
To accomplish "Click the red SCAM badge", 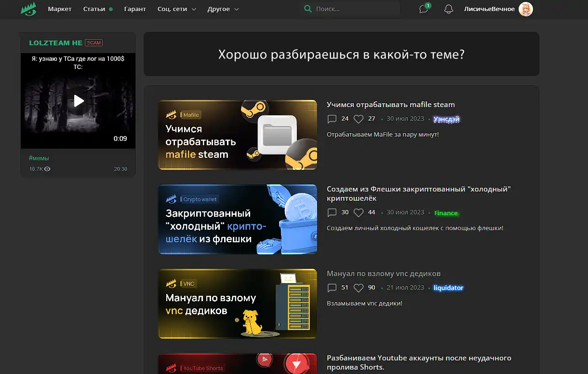I will coord(94,43).
